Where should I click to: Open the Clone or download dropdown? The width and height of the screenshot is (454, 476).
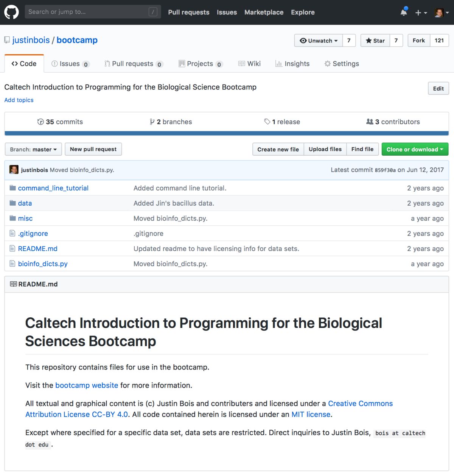click(415, 150)
